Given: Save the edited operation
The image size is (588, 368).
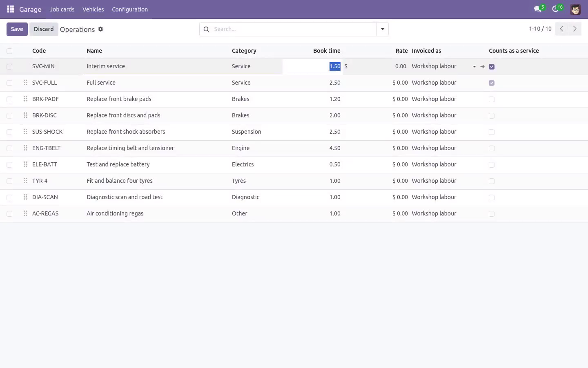Looking at the screenshot, I should point(17,29).
